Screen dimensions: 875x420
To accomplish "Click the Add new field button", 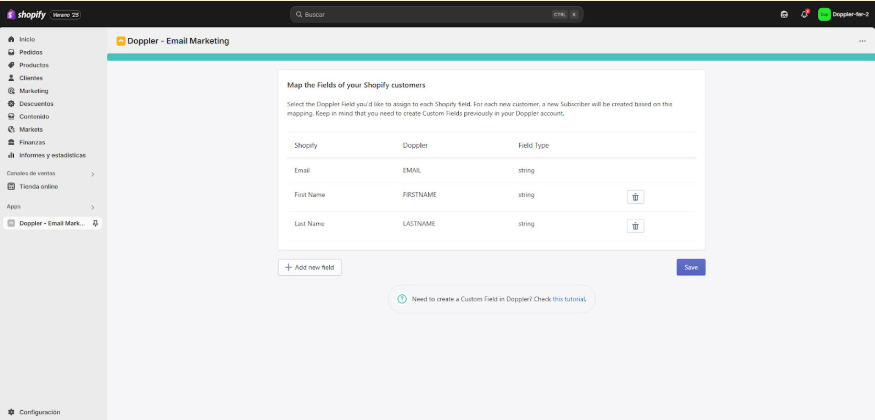I will 310,267.
